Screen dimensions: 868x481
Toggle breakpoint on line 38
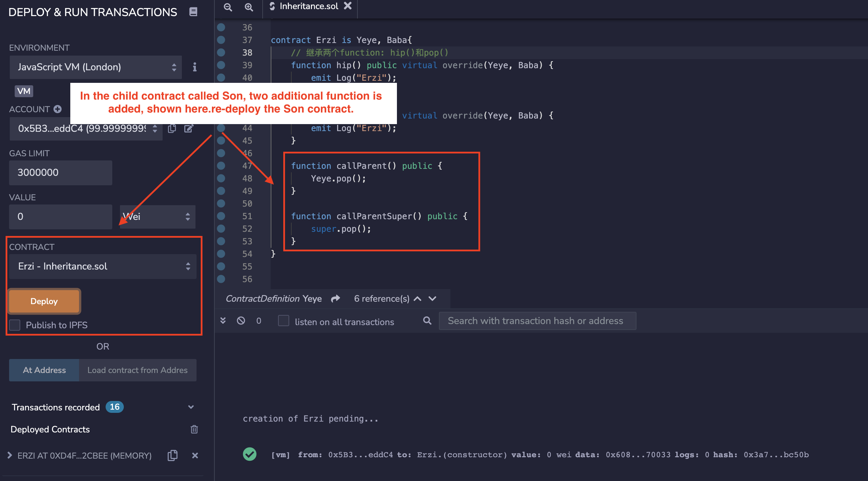point(221,52)
